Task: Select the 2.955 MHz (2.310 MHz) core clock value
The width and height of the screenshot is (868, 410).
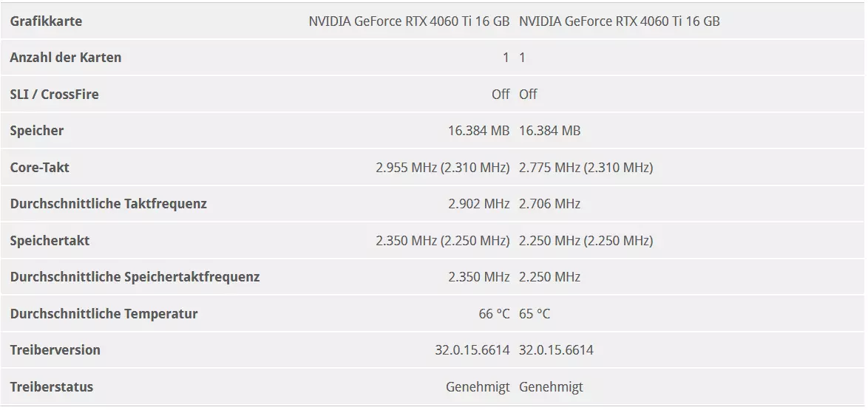Action: 442,167
